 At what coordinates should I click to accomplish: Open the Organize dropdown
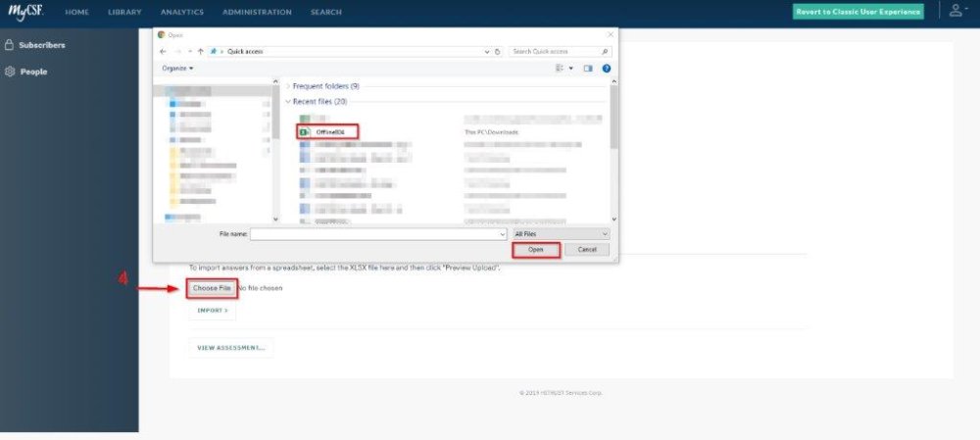coord(177,69)
